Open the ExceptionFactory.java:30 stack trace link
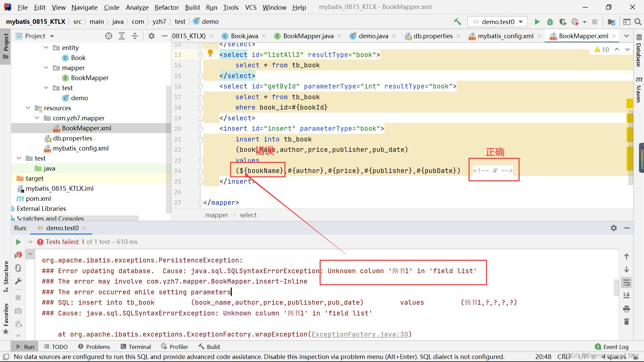The width and height of the screenshot is (644, 362). (360, 334)
